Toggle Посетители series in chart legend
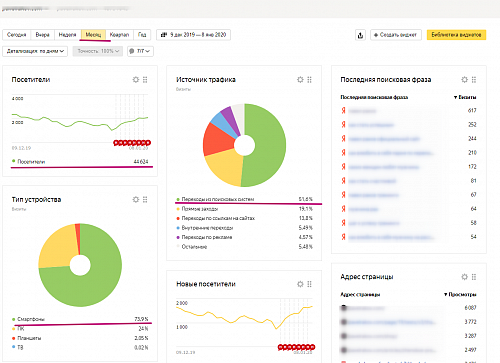This screenshot has height=363, width=500. (x=28, y=162)
